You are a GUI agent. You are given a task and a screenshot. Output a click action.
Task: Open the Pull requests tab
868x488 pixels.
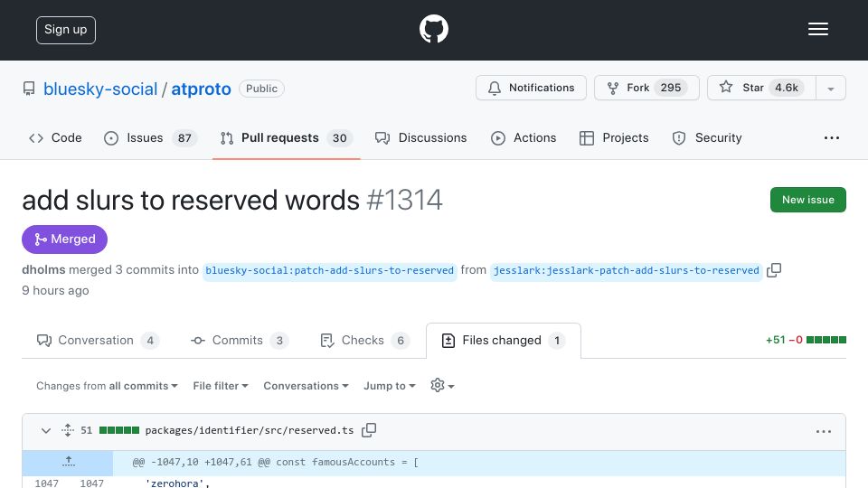[286, 137]
